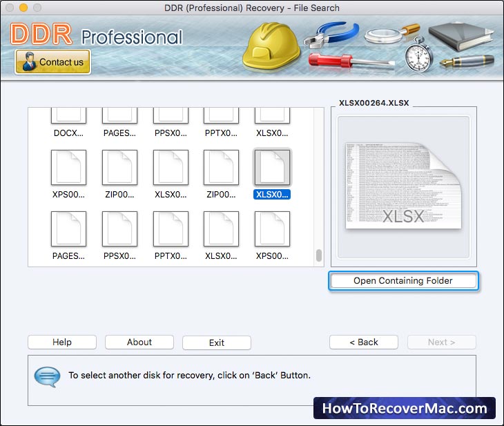Image resolution: width=504 pixels, height=426 pixels.
Task: Click the XLSX preview thumbnail
Action: pos(403,186)
